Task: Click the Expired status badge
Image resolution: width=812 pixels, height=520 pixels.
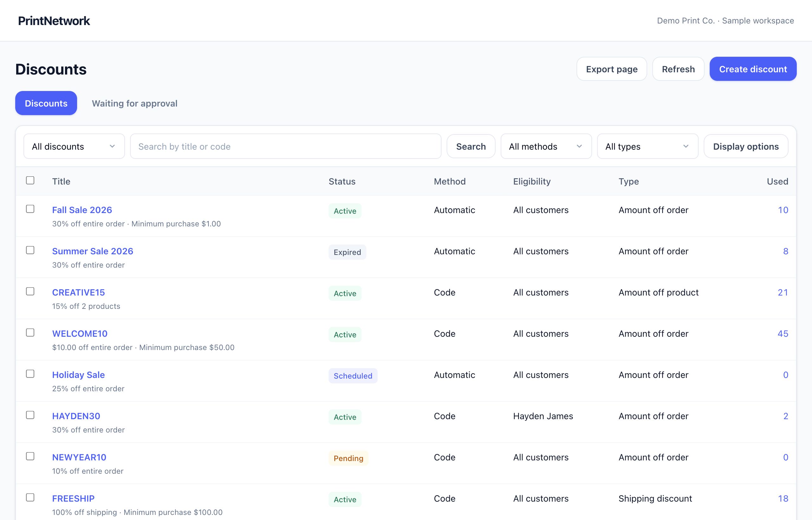Action: click(347, 252)
